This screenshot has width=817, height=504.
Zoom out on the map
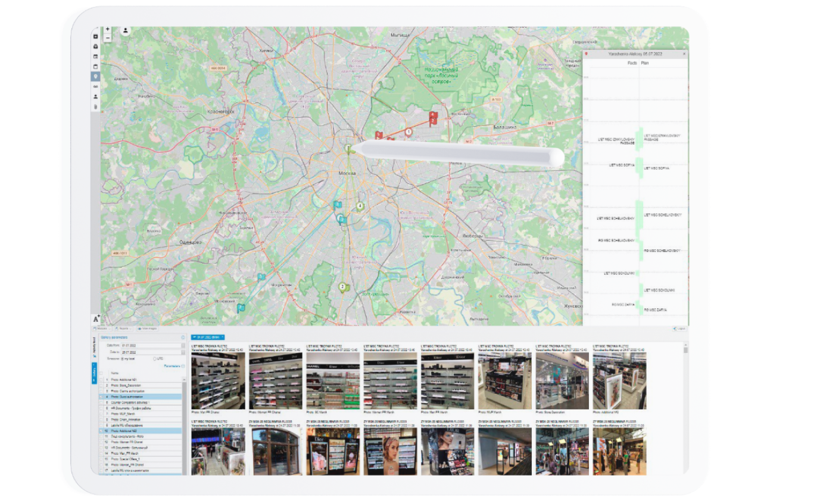(108, 37)
